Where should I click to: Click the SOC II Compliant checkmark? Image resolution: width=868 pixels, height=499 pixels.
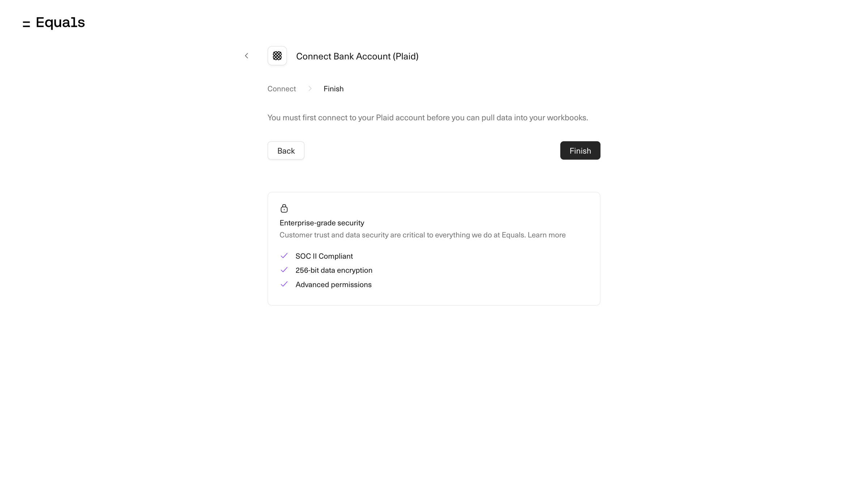pyautogui.click(x=284, y=256)
